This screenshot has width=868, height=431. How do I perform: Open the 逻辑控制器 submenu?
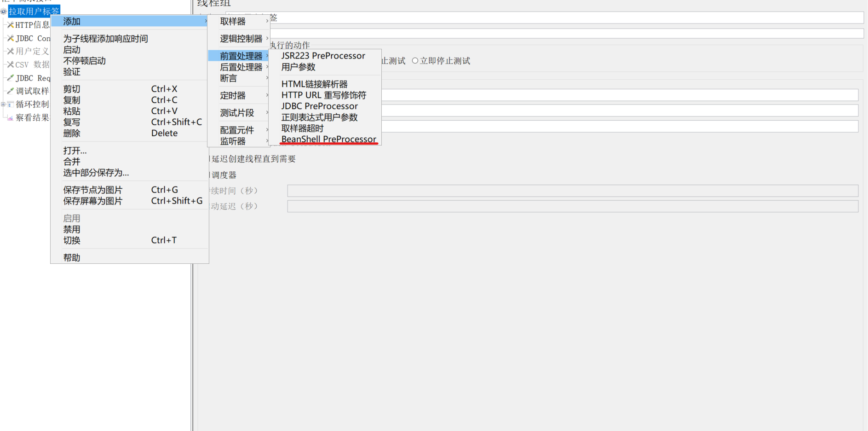coord(239,39)
